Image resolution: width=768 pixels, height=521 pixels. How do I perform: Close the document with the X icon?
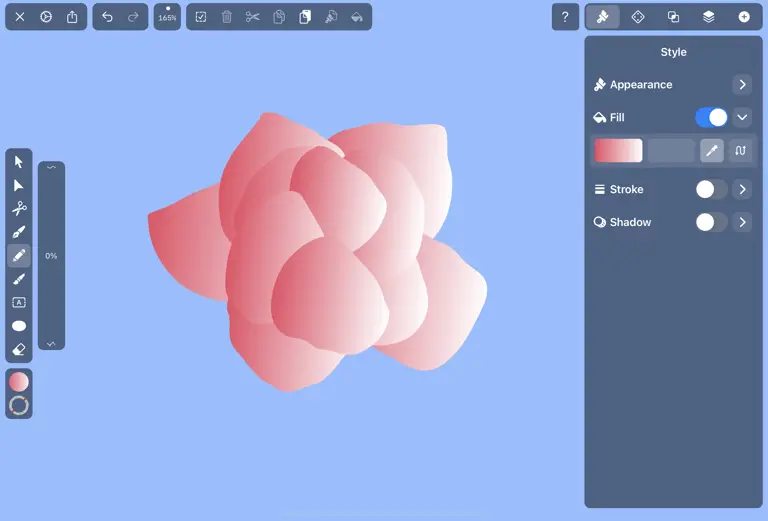click(x=20, y=17)
